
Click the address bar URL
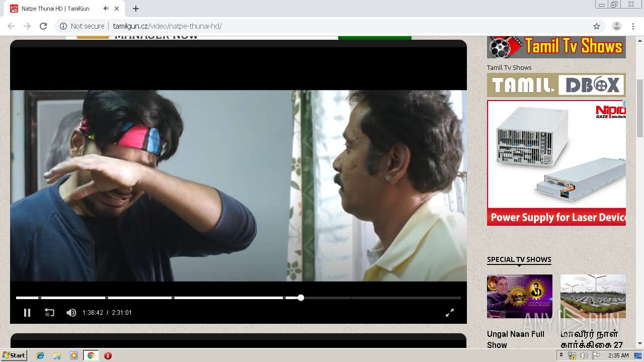[167, 26]
